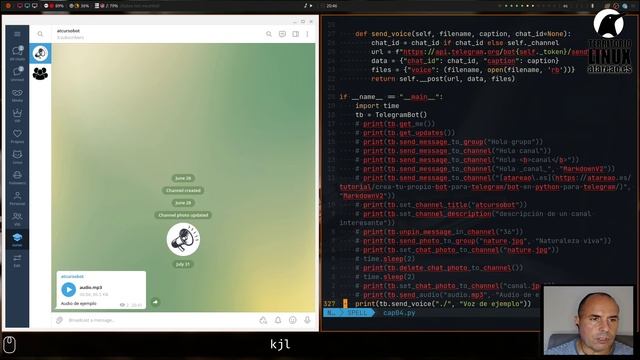Open the two-people icon folder in Telegram sidebar

pos(17,219)
